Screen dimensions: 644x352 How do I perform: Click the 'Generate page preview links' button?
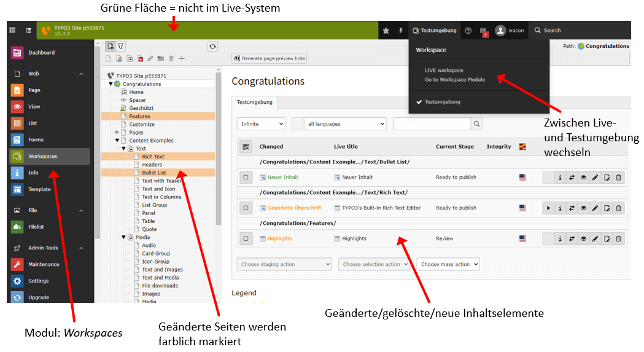[x=269, y=58]
